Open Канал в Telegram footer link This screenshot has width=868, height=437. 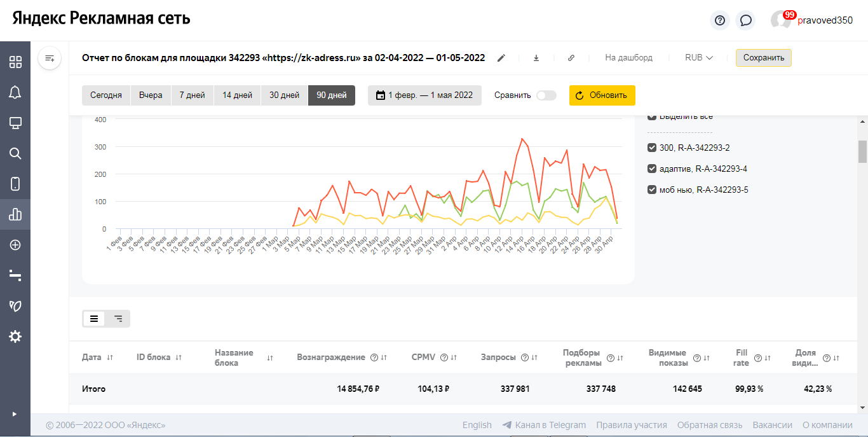tap(544, 425)
